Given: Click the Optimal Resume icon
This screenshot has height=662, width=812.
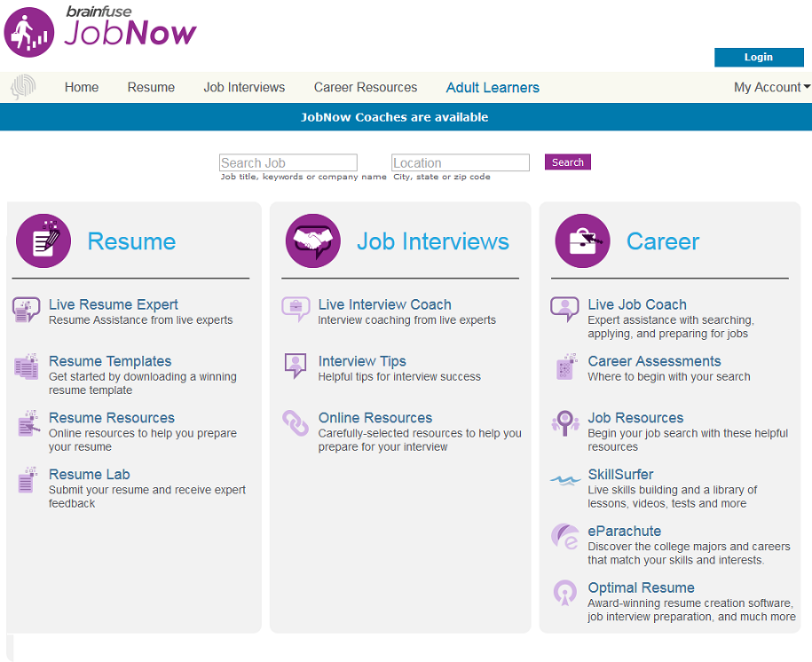Looking at the screenshot, I should [565, 593].
